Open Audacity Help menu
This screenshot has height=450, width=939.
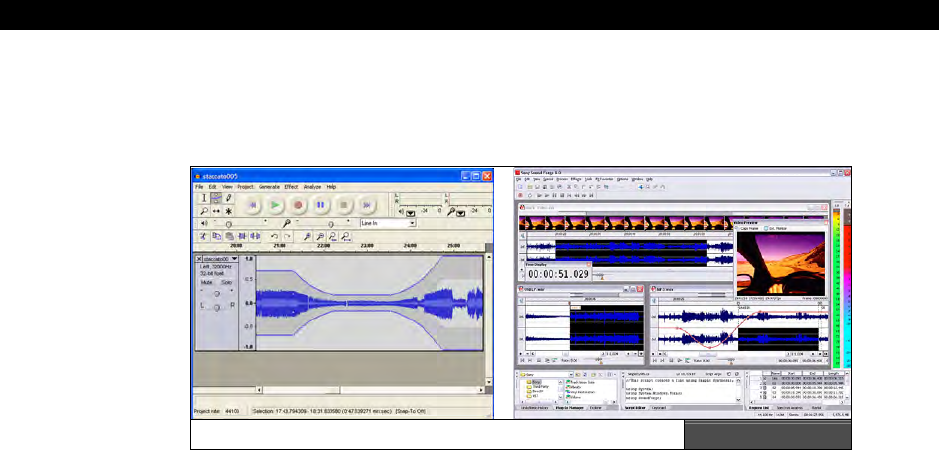coord(331,187)
